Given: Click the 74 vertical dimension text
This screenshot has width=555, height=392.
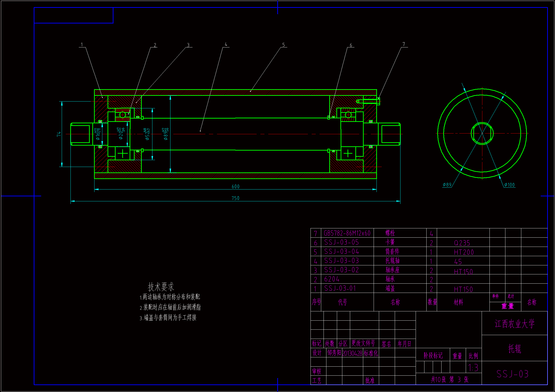Looking at the screenshot, I should (x=59, y=134).
